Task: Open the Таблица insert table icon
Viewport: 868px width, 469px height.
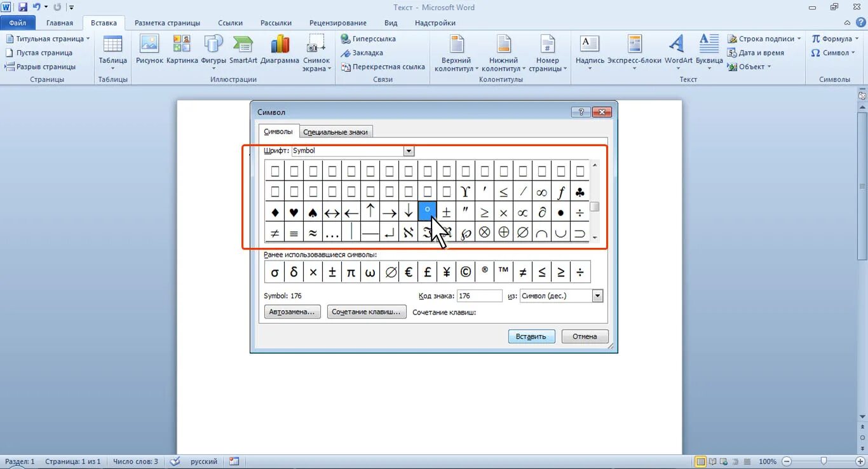Action: coord(112,51)
